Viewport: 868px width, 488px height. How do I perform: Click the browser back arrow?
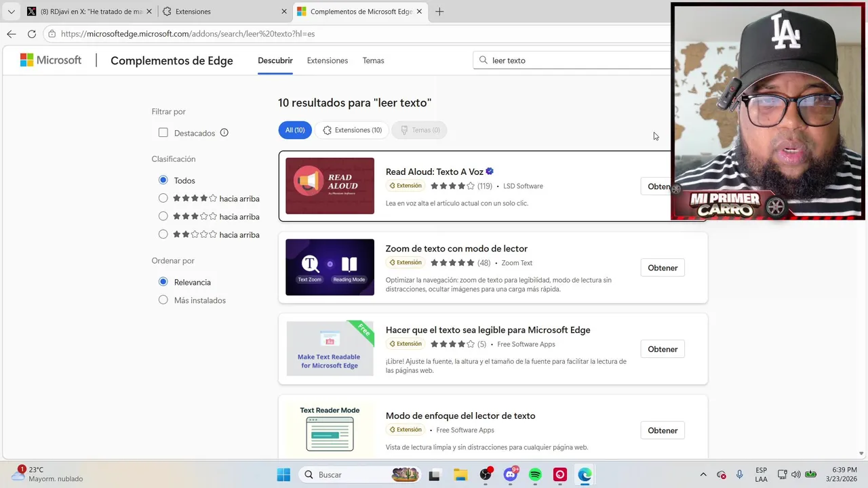pyautogui.click(x=12, y=34)
